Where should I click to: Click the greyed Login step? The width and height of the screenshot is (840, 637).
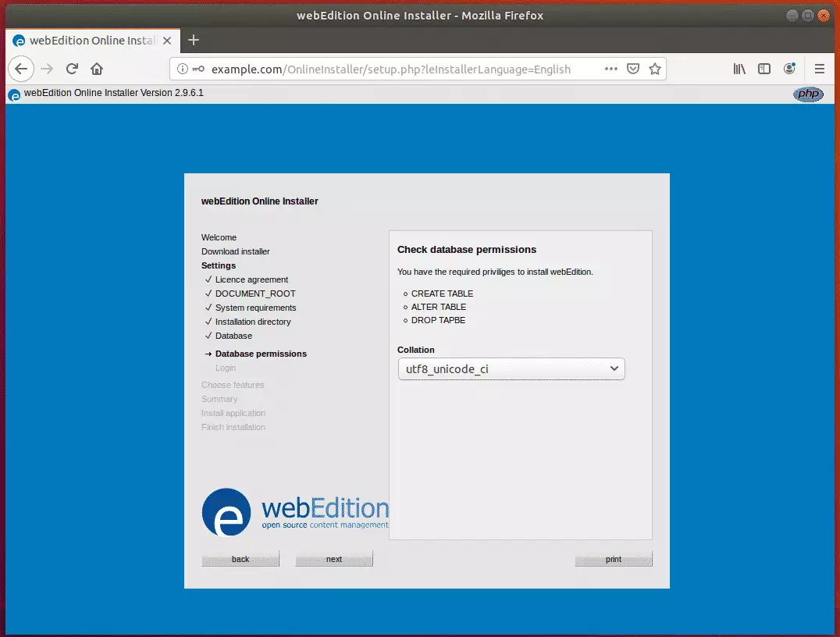(x=225, y=368)
